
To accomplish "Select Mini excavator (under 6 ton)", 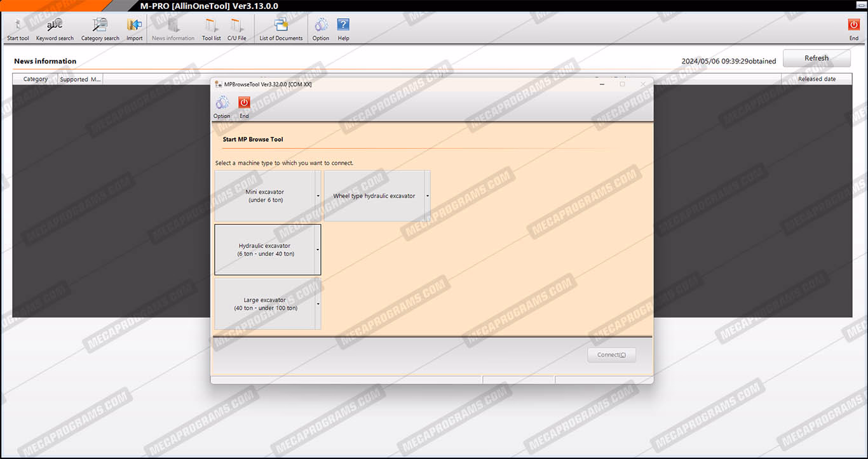I will (x=265, y=196).
